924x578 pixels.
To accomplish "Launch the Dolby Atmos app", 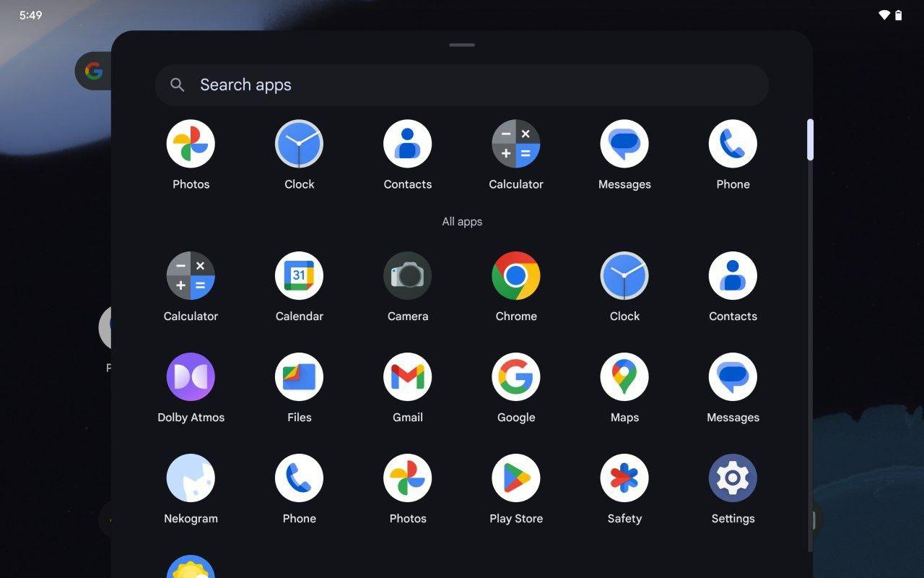I will point(191,376).
